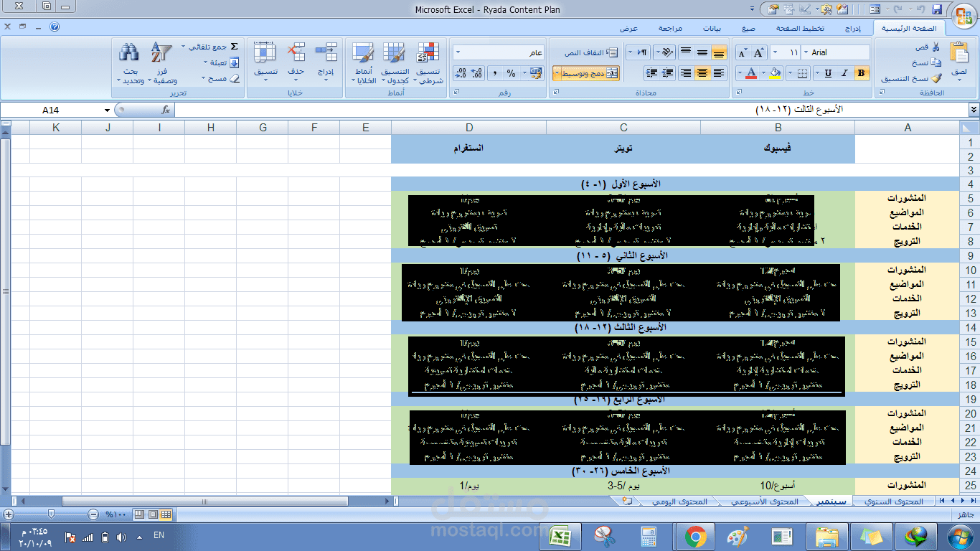Click Merge and Center (دمج وتوسيط)
This screenshot has width=980, height=551.
pyautogui.click(x=590, y=73)
